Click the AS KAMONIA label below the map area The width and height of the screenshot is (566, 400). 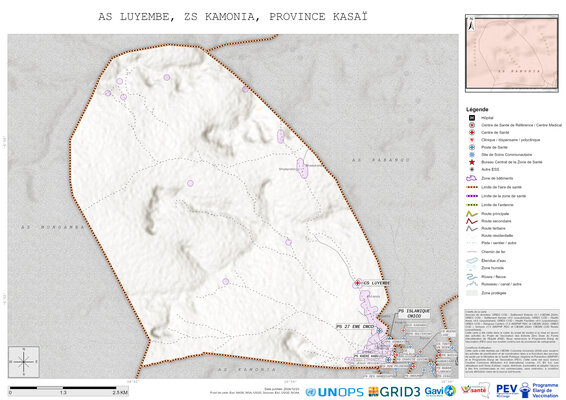click(247, 370)
